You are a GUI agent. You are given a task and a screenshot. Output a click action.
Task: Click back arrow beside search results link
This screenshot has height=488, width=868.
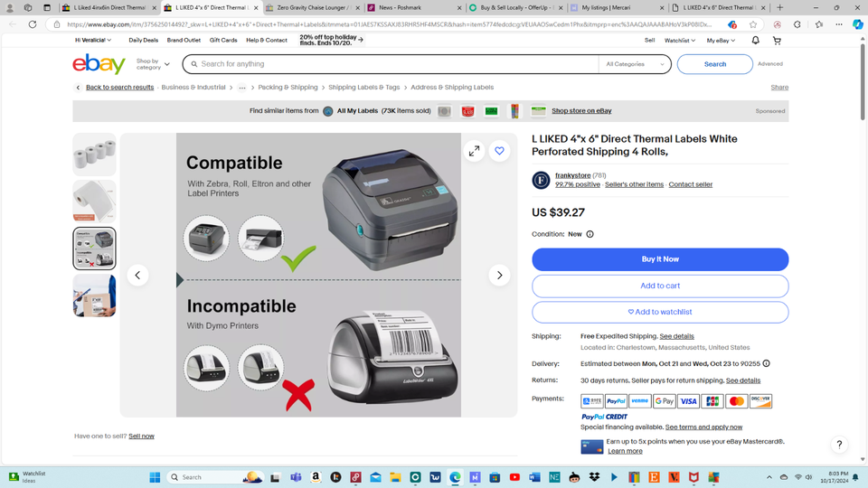(x=78, y=88)
